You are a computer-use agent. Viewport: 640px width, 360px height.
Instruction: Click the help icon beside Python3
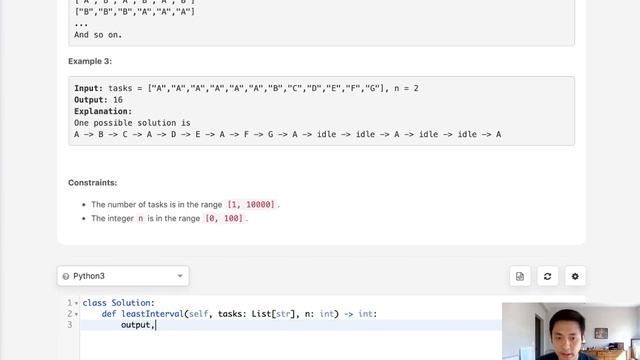pyautogui.click(x=66, y=276)
